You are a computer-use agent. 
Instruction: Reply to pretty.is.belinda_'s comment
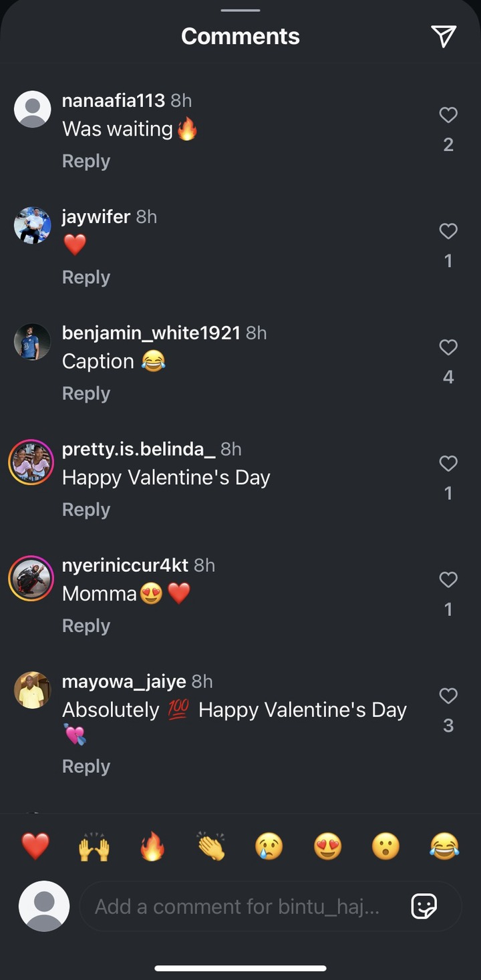click(x=86, y=510)
